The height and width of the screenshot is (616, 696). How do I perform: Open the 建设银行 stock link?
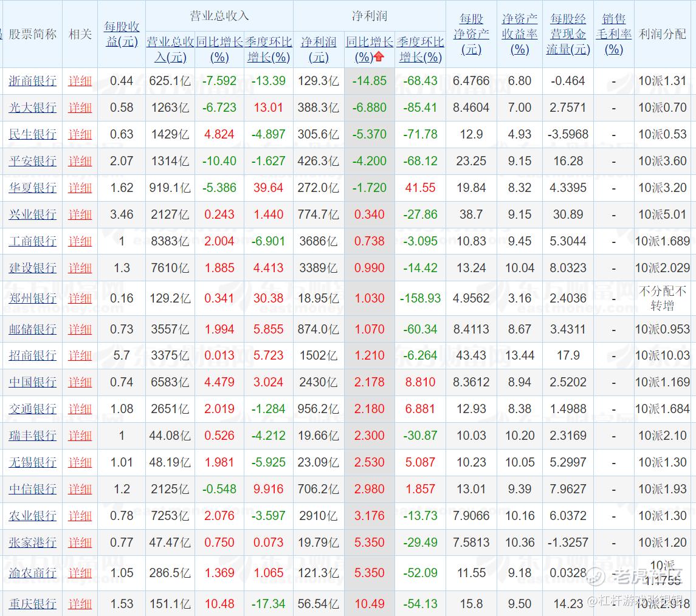pos(32,268)
